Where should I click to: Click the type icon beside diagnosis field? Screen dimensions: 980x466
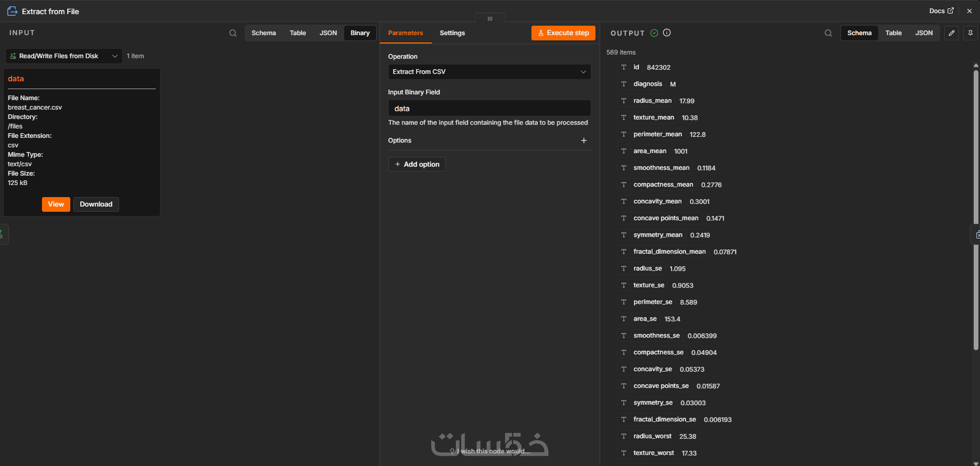[624, 84]
